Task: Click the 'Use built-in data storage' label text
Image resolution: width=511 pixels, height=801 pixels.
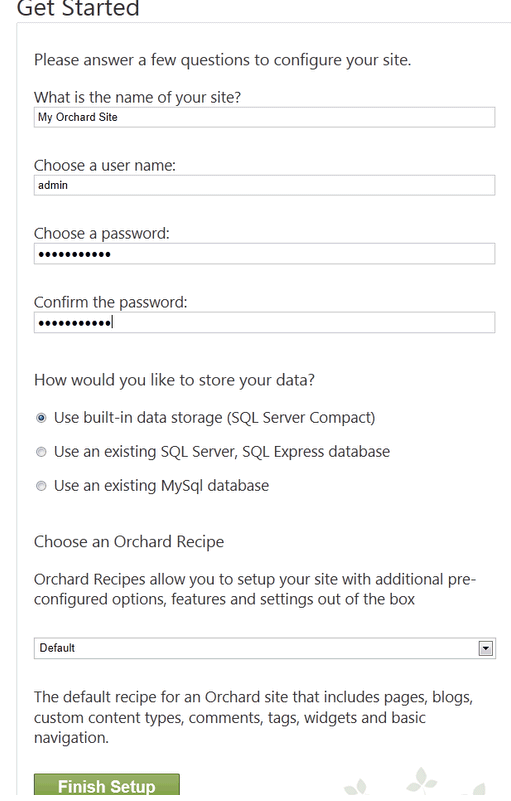Action: pos(215,418)
